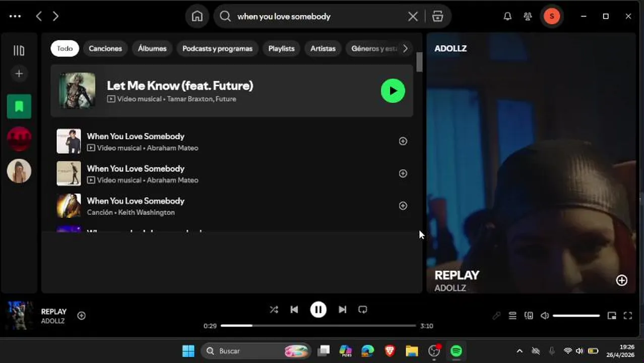This screenshot has width=644, height=363.
Task: Open the REPLAY title in the now-playing panel
Action: pos(457,275)
